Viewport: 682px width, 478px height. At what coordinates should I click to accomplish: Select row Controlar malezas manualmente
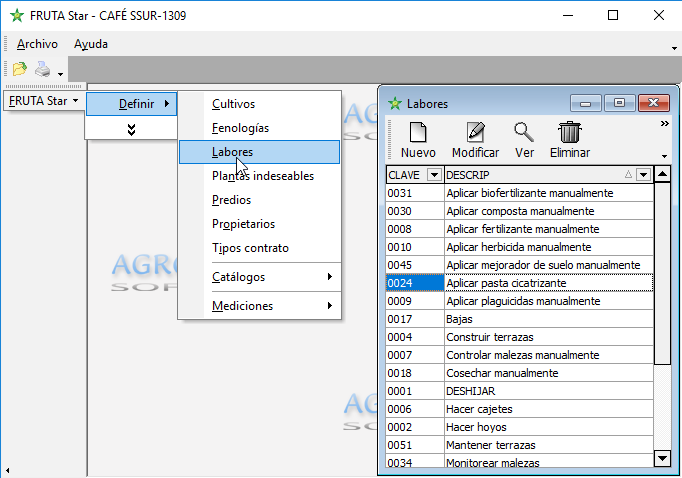coord(519,355)
